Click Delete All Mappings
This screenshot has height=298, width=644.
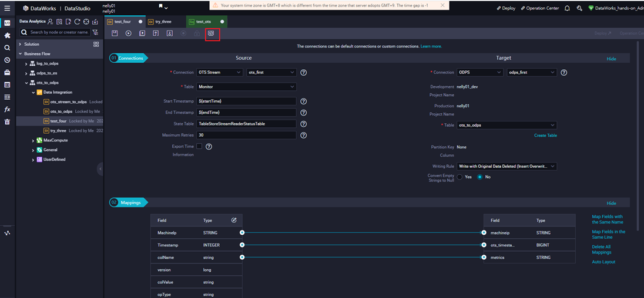click(602, 249)
